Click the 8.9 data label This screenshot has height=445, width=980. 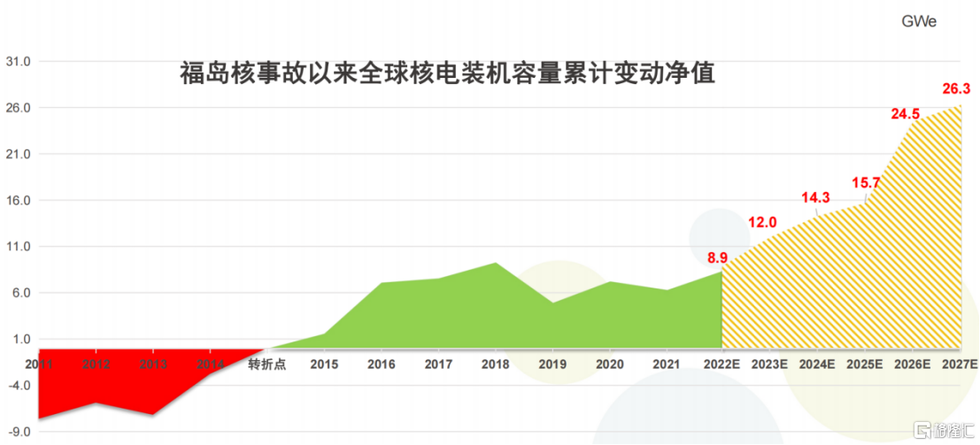tap(717, 257)
